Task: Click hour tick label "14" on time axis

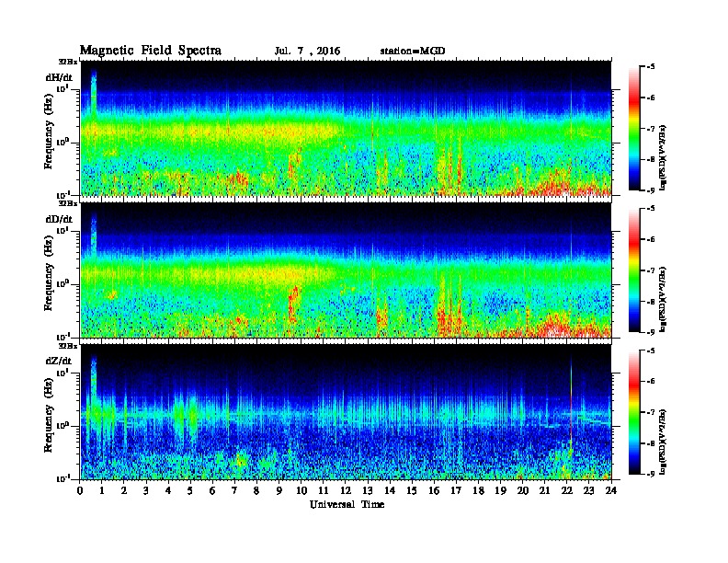Action: 390,491
